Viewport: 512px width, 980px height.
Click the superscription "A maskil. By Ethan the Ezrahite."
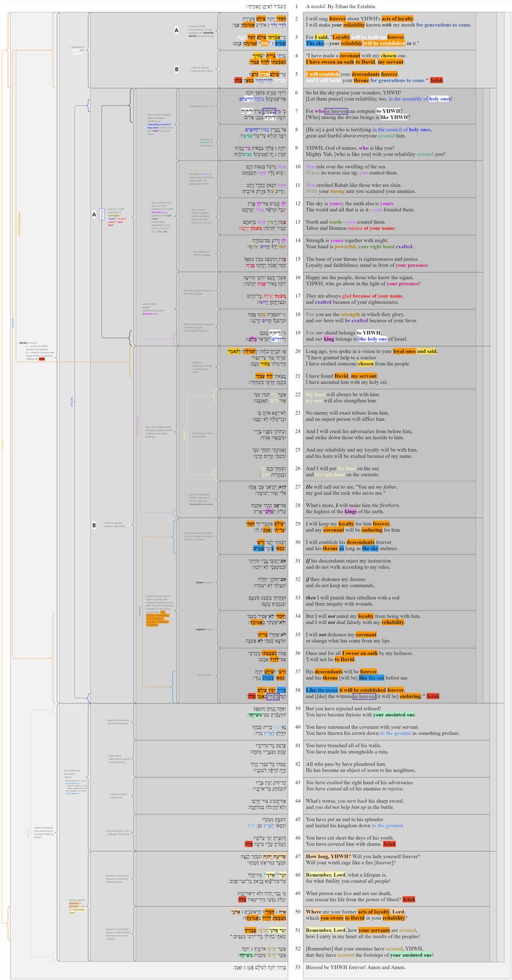coord(341,6)
